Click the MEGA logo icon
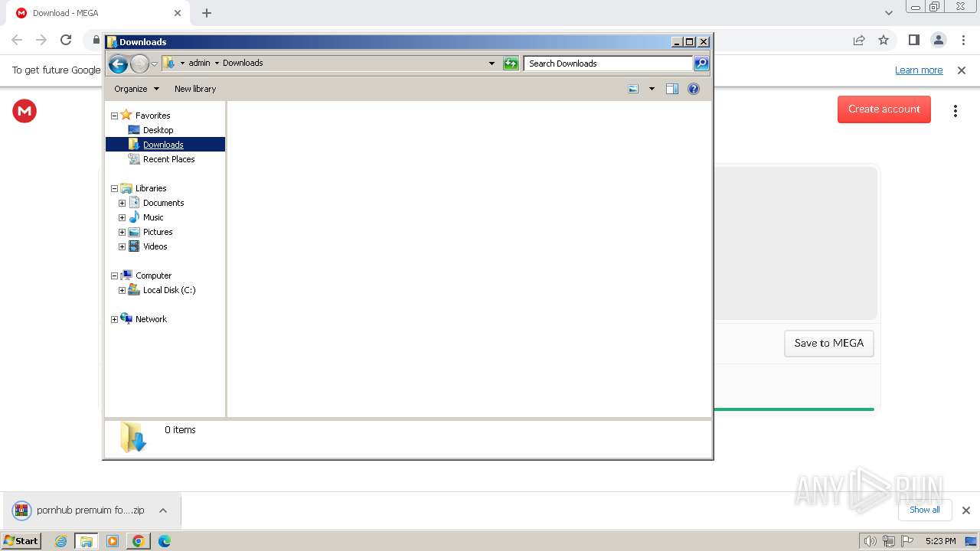 [24, 111]
